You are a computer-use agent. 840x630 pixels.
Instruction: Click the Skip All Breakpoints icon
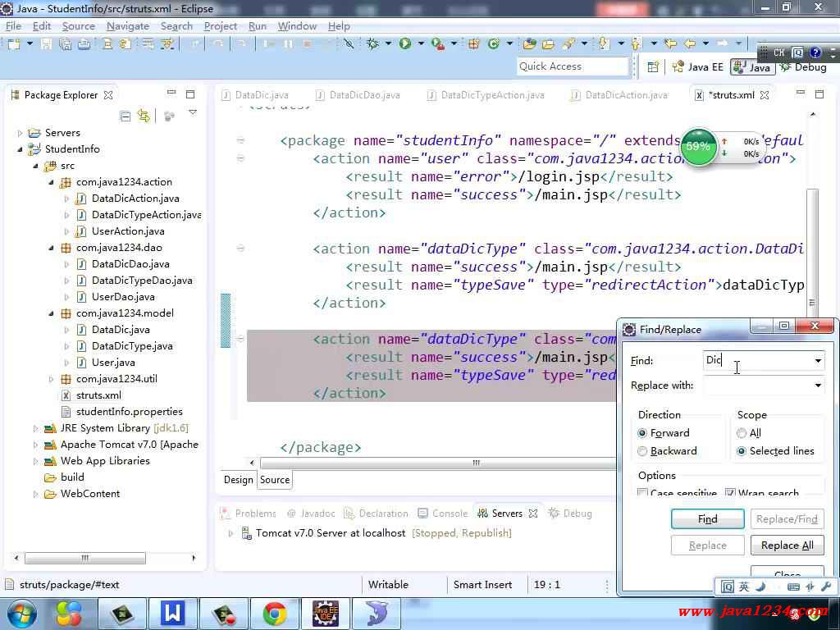click(x=349, y=44)
